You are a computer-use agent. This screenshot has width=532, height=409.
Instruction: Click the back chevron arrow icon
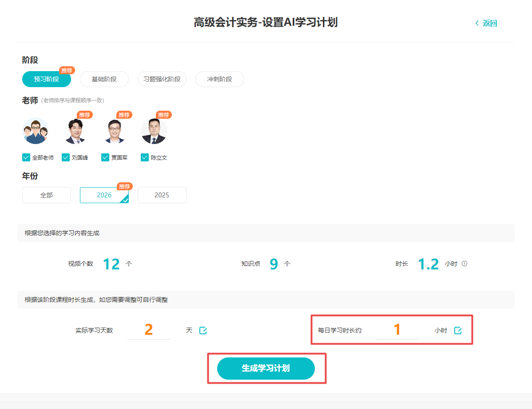[x=477, y=23]
